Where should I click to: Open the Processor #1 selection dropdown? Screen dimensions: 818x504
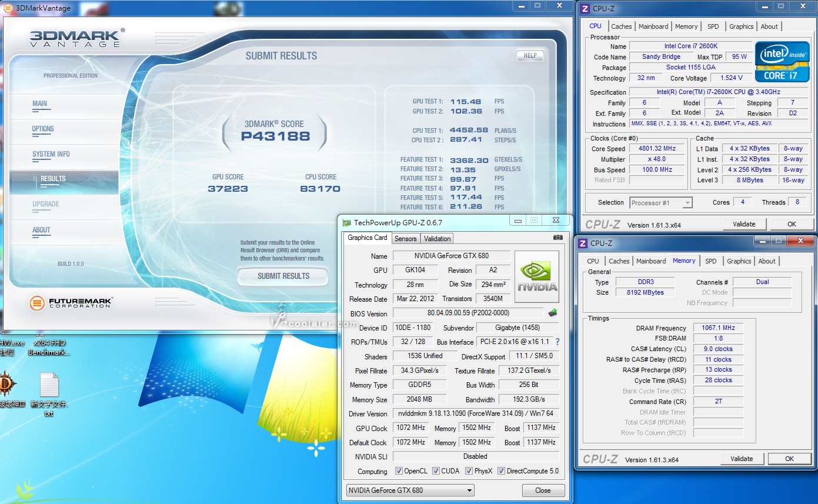[661, 203]
